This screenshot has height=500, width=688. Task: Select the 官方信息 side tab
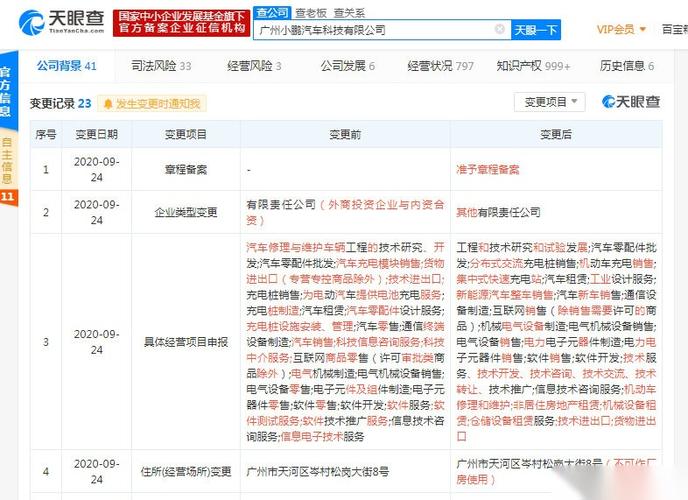[x=8, y=91]
